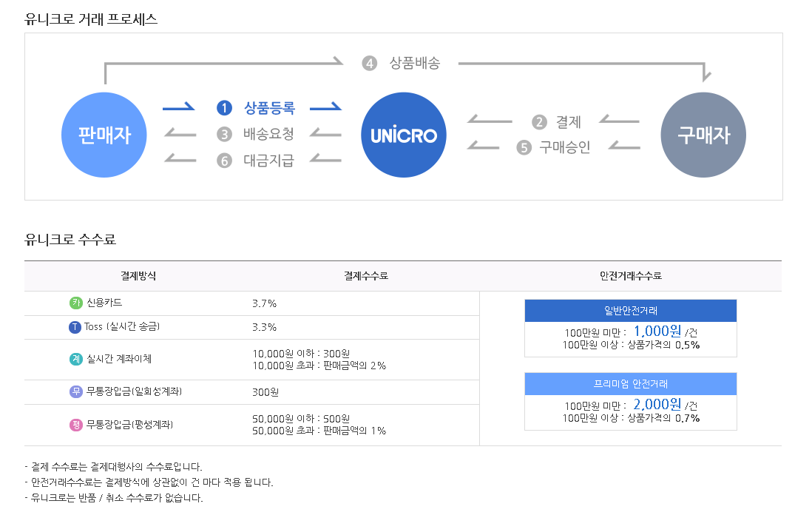The height and width of the screenshot is (515, 812).
Task: Click the 무통장입금(일회성계좌) row label
Action: tap(134, 391)
